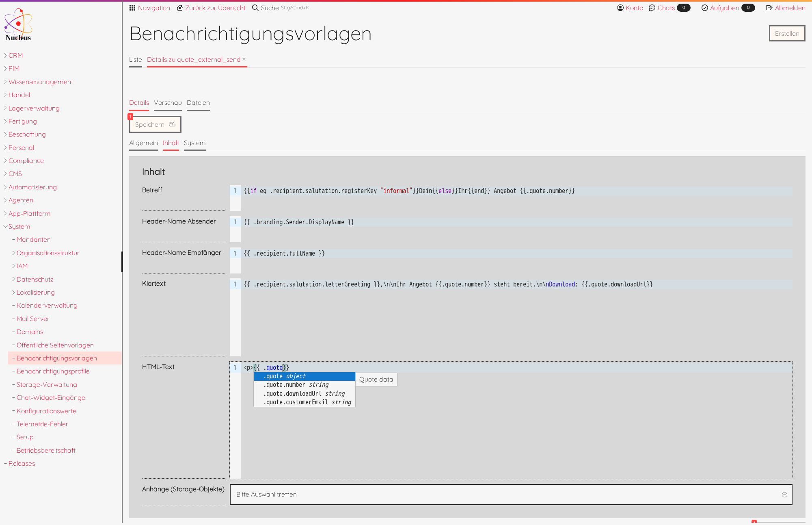Click the Aufgaben checkmark icon
This screenshot has width=812, height=525.
point(705,8)
